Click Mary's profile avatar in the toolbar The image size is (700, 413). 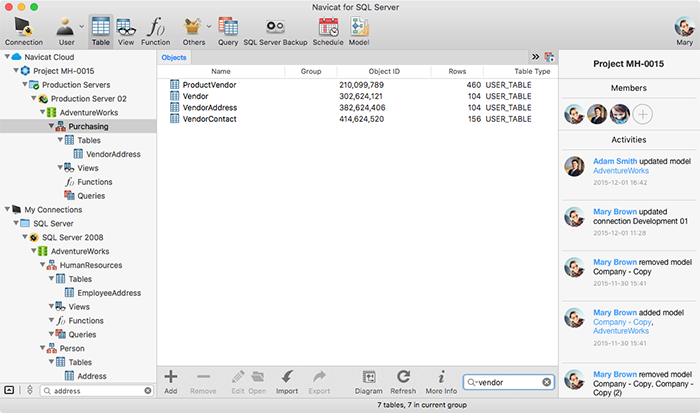click(x=684, y=27)
